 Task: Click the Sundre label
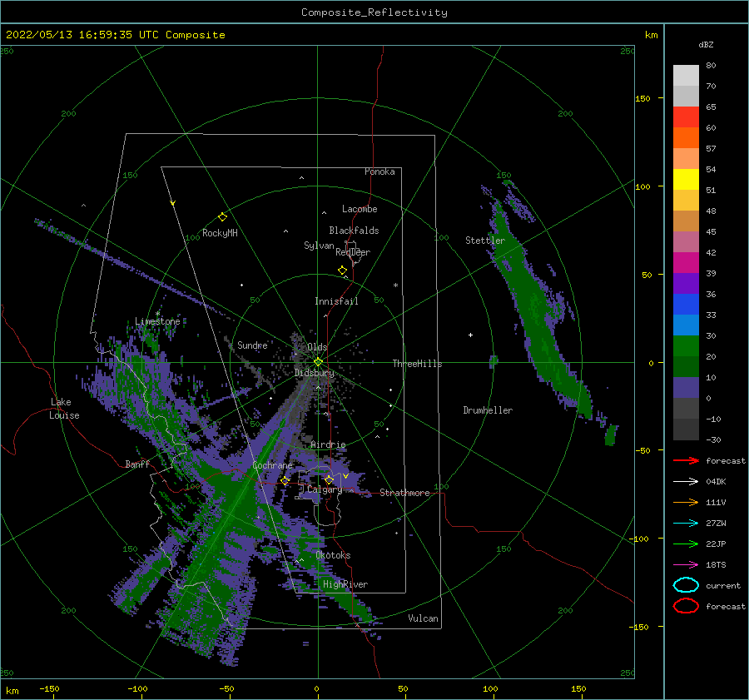(252, 345)
